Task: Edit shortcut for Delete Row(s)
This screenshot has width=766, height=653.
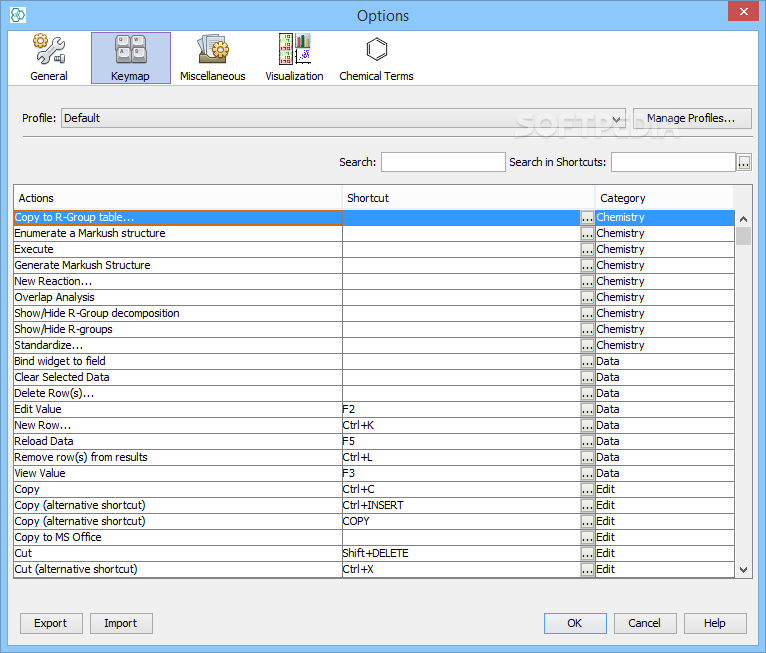Action: 587,394
